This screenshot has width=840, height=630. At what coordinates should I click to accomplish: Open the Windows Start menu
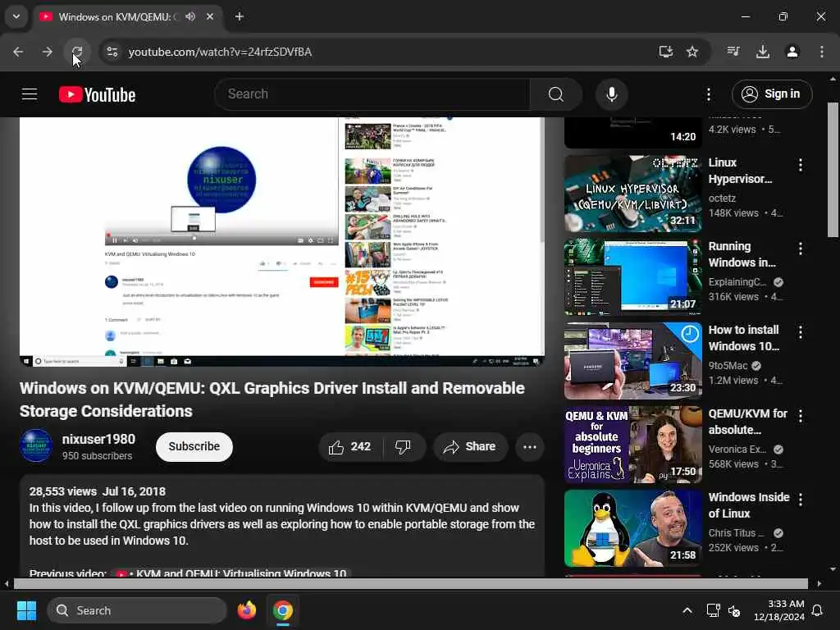26,610
